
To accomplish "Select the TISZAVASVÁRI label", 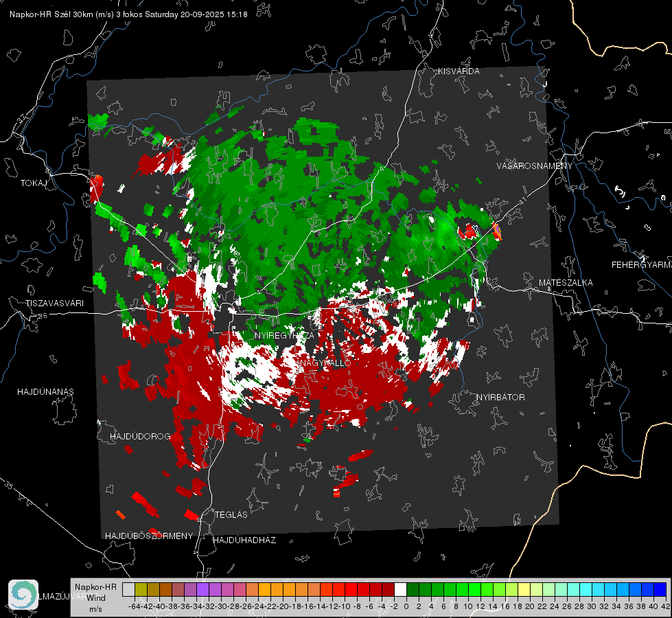I will [54, 304].
